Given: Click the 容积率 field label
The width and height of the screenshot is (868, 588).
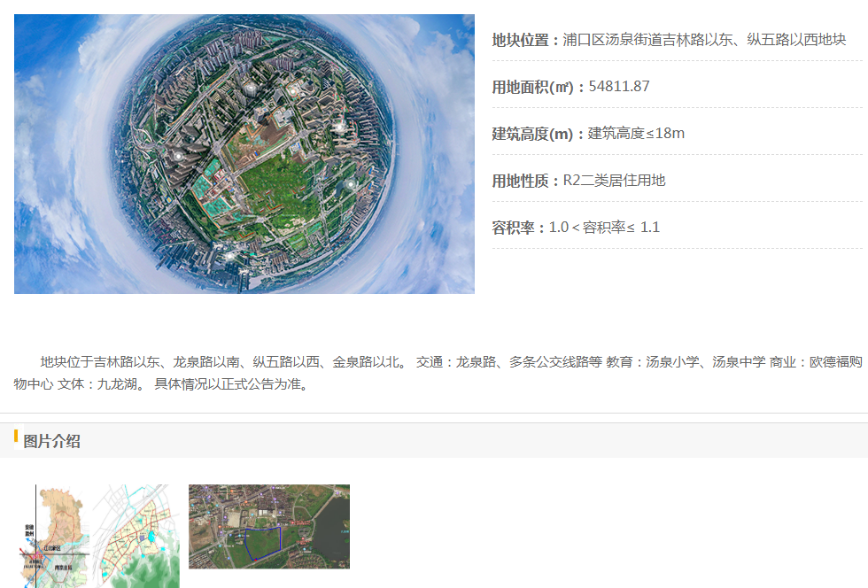Looking at the screenshot, I should [518, 228].
